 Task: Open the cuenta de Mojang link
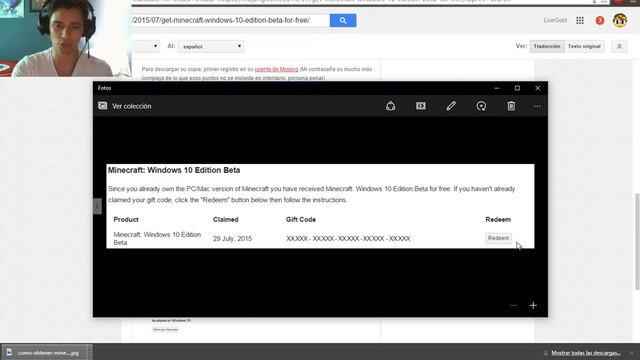pyautogui.click(x=276, y=69)
